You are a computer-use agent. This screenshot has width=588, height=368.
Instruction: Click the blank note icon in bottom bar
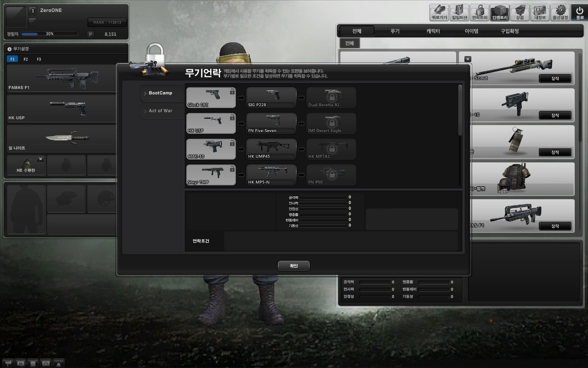pos(33,363)
